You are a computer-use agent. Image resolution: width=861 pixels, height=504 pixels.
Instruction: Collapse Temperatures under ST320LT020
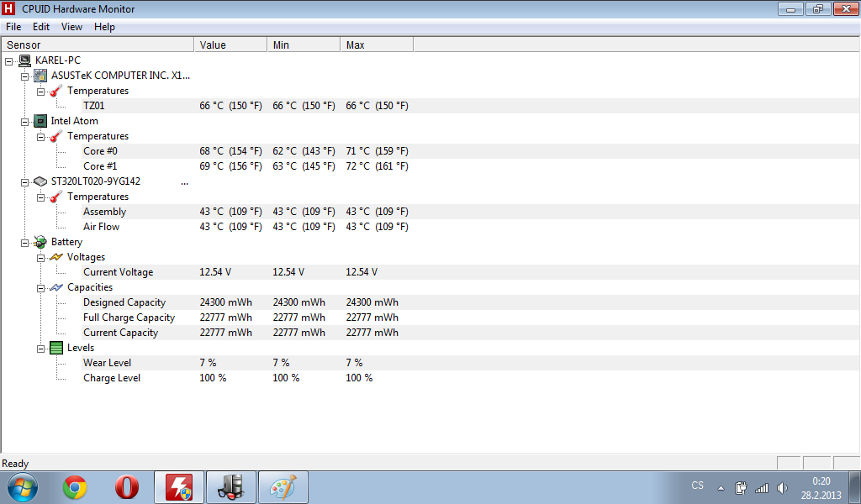[x=40, y=197]
